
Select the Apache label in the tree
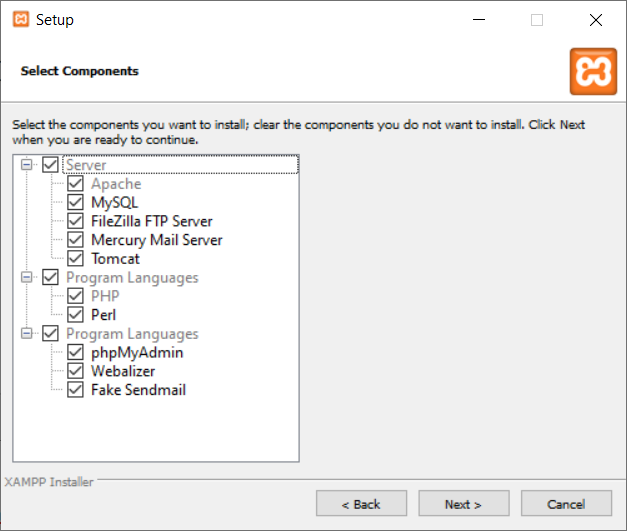click(116, 184)
